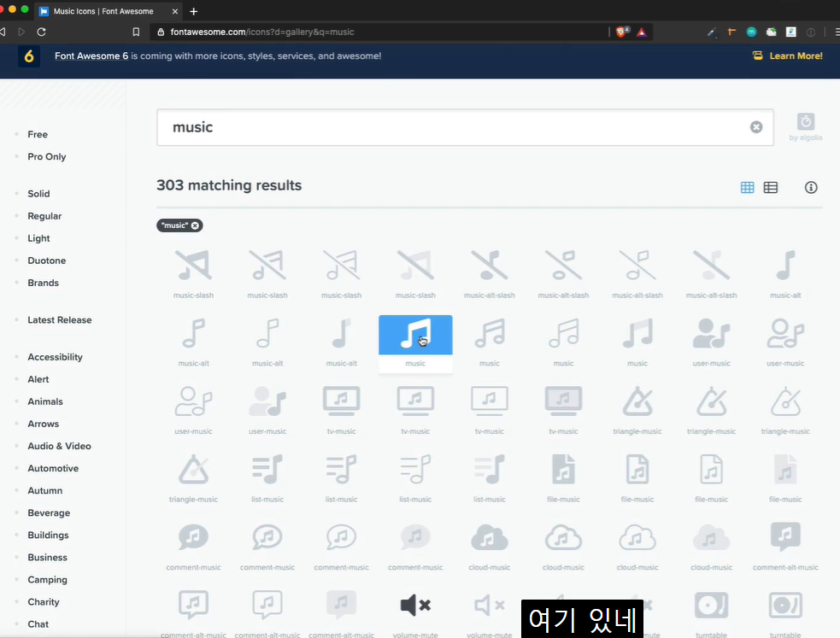Filter by Animals category
Image resolution: width=840 pixels, height=638 pixels.
[45, 401]
